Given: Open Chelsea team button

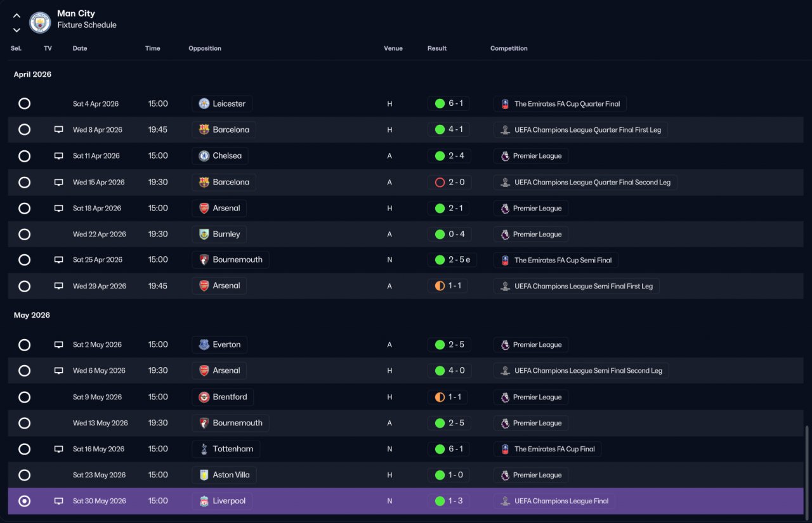Looking at the screenshot, I should tap(220, 155).
